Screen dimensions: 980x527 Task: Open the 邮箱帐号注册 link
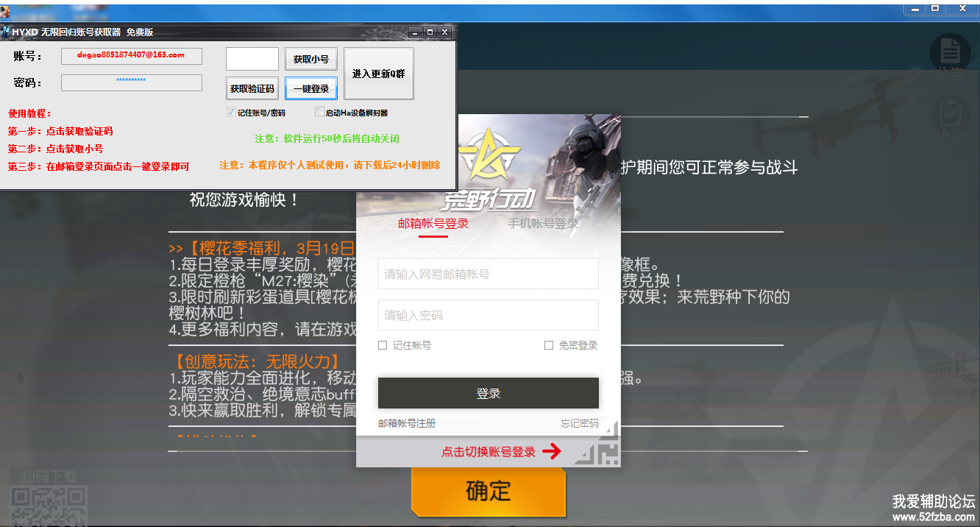pos(407,423)
